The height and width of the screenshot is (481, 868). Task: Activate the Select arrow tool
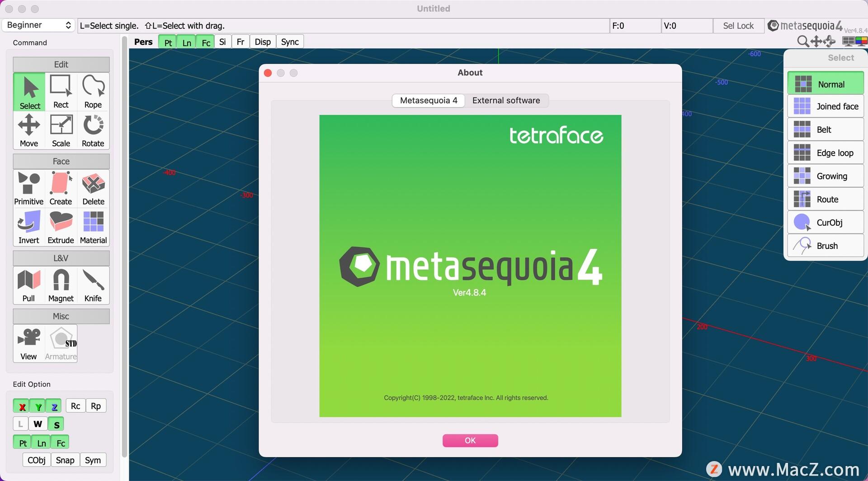(x=29, y=92)
